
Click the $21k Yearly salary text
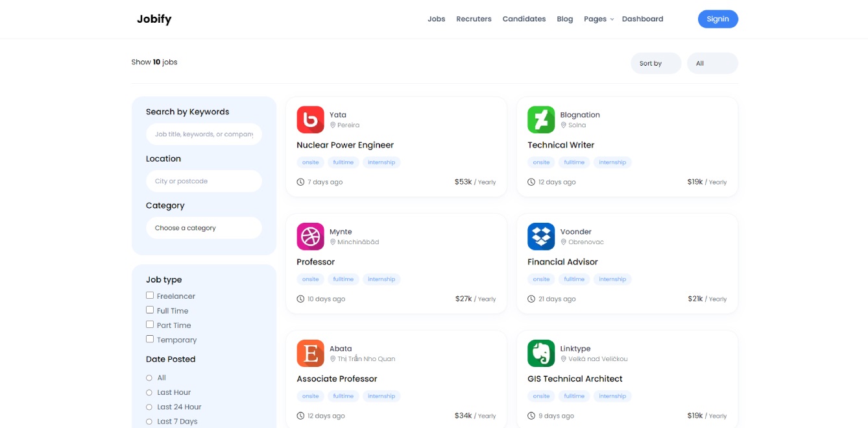click(707, 299)
